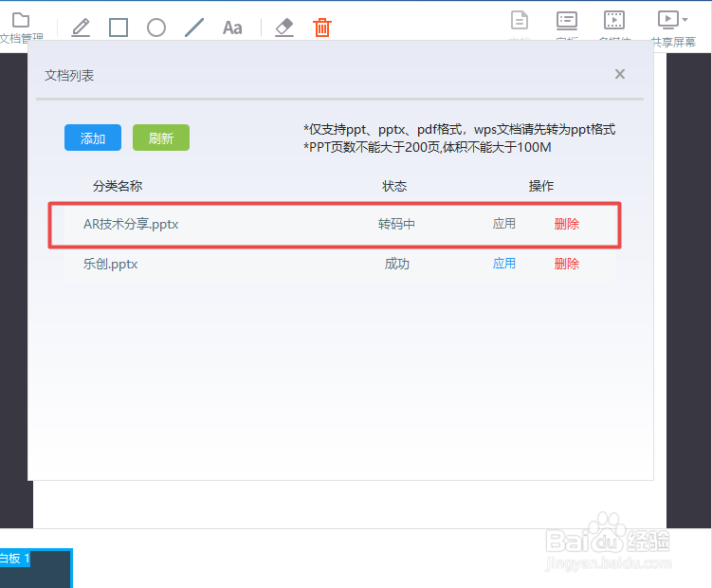Viewport: 712px width, 588px height.
Task: Click the 分类名称 column header
Action: pos(118,186)
